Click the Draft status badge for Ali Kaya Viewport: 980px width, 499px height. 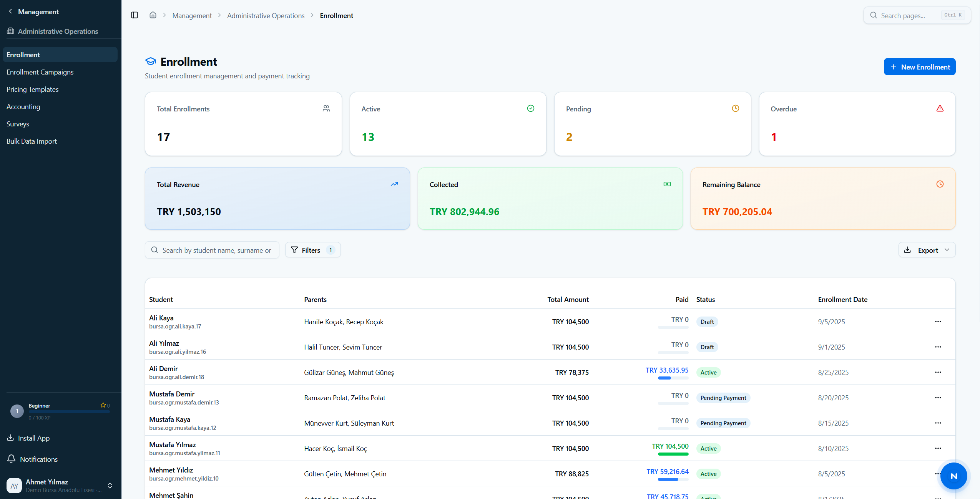707,322
